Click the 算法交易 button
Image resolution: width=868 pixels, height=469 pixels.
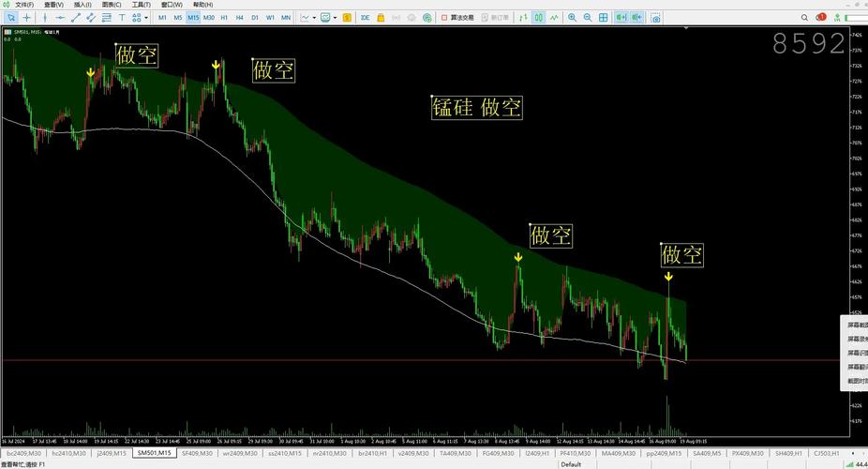(461, 17)
